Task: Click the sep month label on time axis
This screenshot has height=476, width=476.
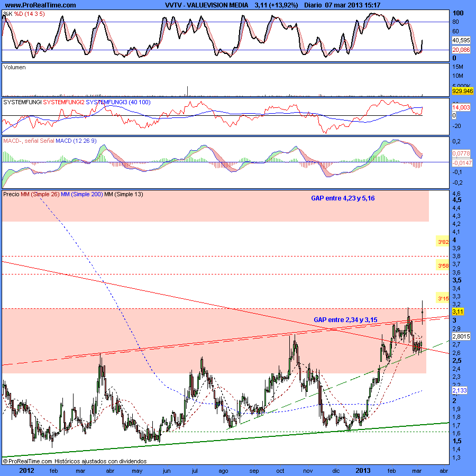Action: (254, 471)
